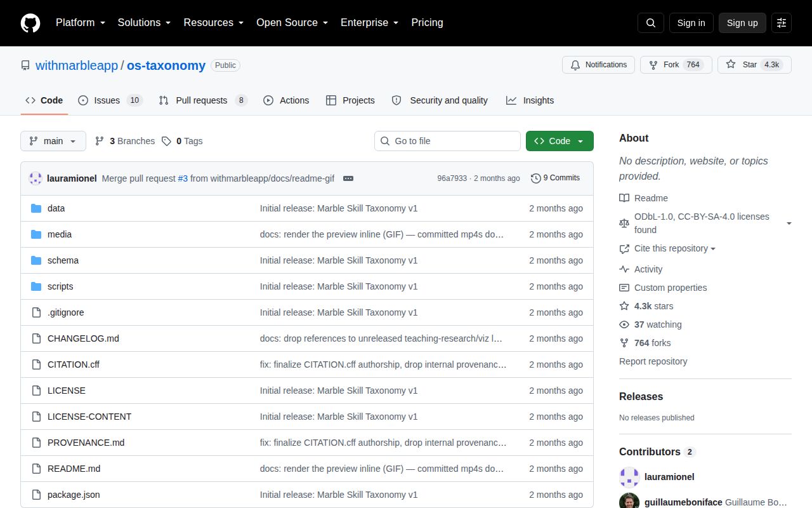Open the Custom properties link
Image resolution: width=812 pixels, height=508 pixels.
point(671,288)
